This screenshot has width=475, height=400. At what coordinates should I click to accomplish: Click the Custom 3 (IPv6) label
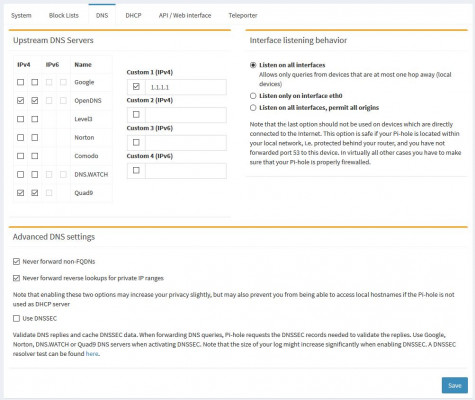pyautogui.click(x=150, y=128)
